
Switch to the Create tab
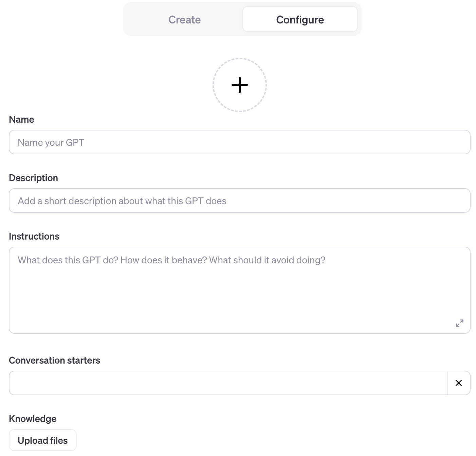[x=184, y=20]
